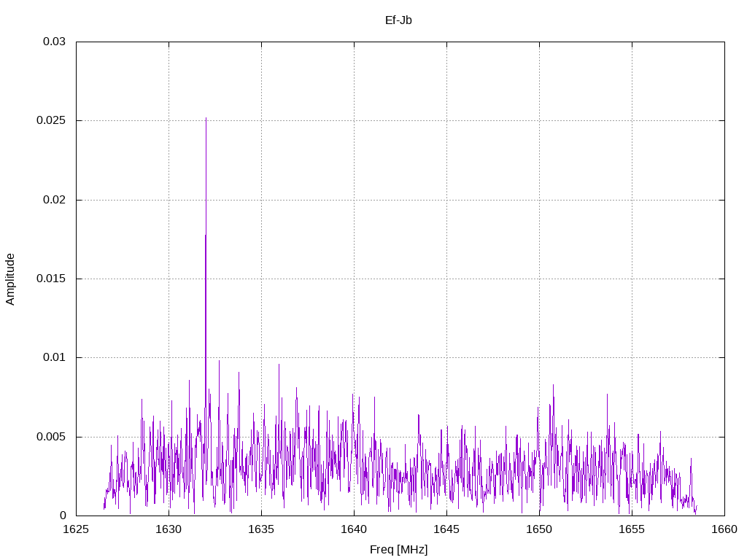This screenshot has height=560, width=747.
Task: Click x-axis tick label 1655
Action: [x=632, y=529]
